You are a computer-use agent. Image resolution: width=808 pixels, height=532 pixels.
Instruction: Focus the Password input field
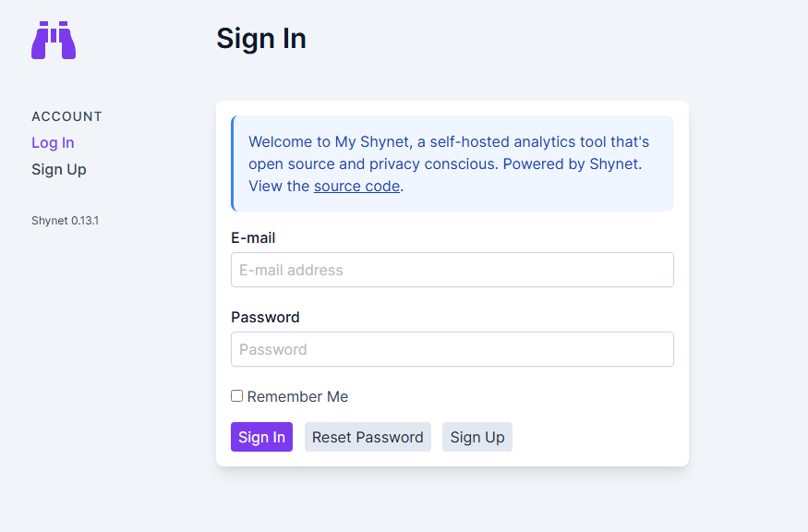click(x=452, y=349)
